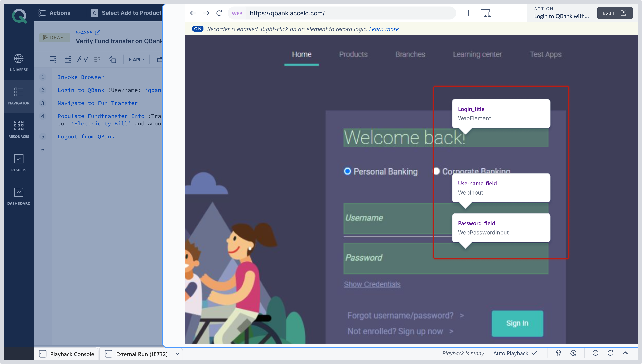Click the insert-step-above toolbar icon
This screenshot has width=642, height=364.
pos(53,59)
